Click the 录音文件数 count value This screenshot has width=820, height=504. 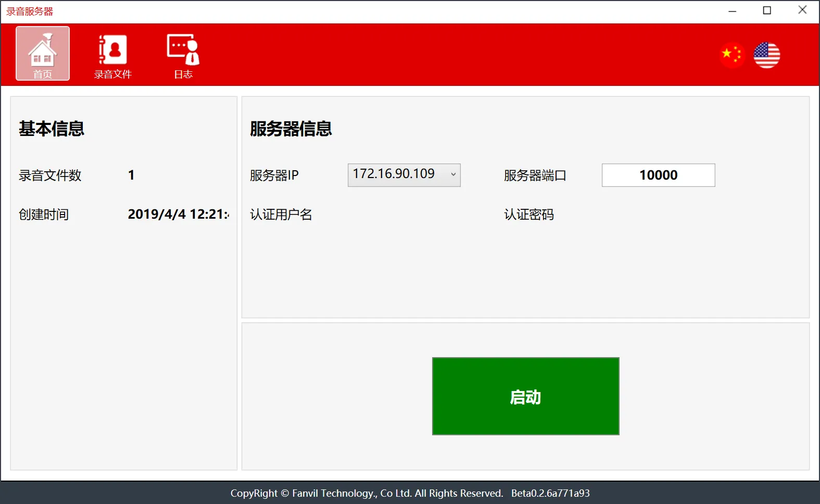pos(131,175)
